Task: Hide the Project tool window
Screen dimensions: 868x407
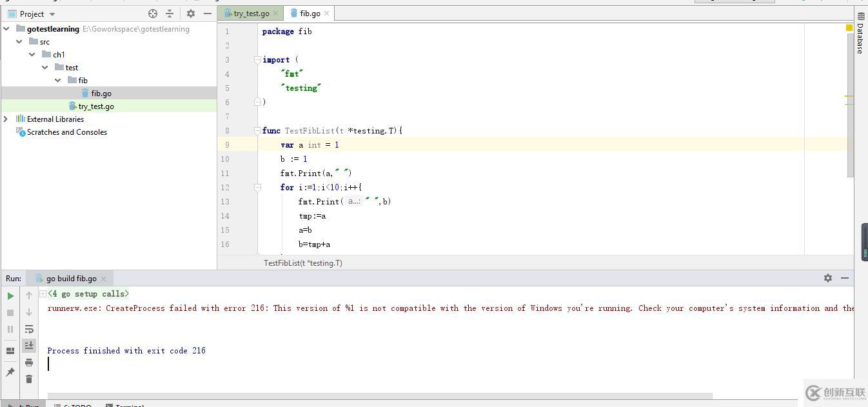Action: pyautogui.click(x=208, y=14)
